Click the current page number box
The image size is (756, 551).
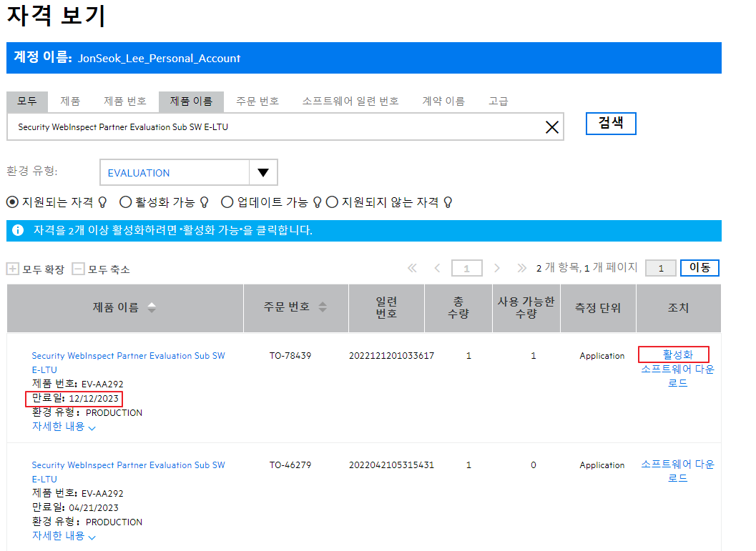click(x=467, y=268)
